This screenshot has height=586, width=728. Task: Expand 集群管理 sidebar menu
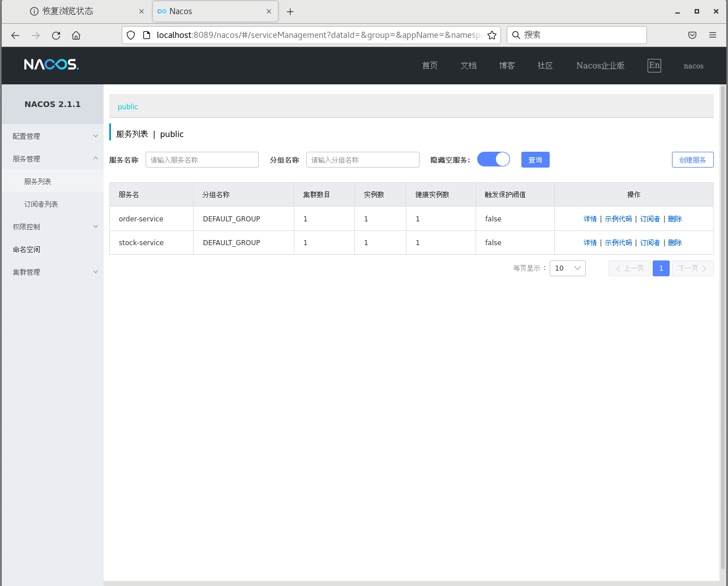[x=53, y=272]
